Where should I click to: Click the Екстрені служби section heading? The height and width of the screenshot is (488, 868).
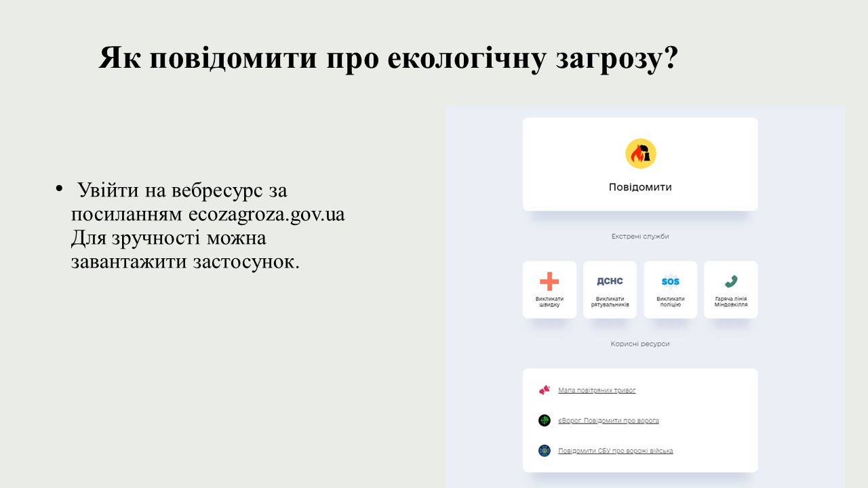tap(640, 237)
